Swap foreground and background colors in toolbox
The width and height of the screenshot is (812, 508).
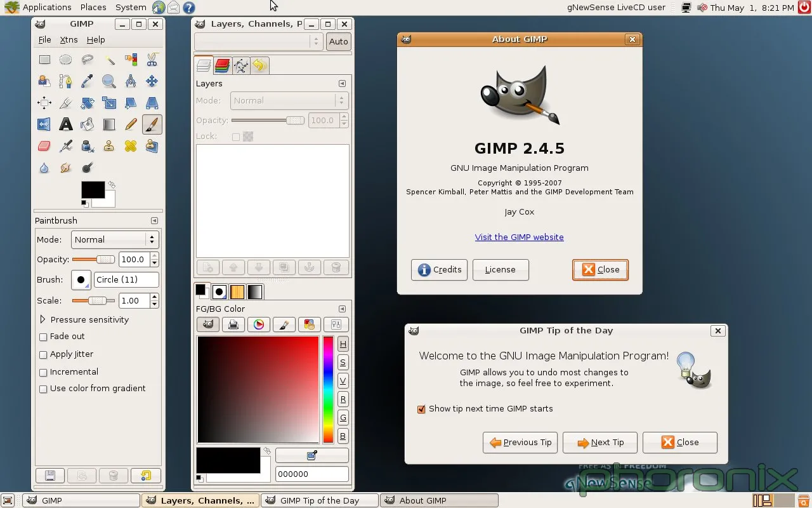[x=112, y=185]
